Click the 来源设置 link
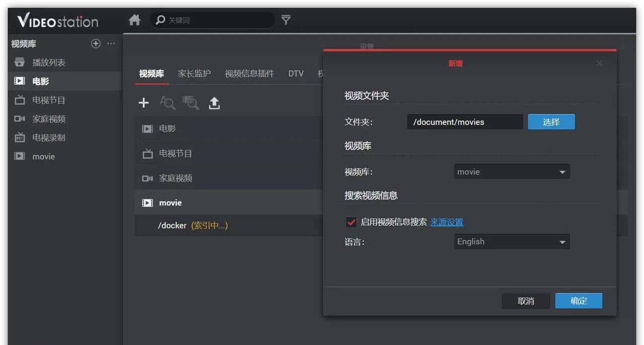 (446, 222)
